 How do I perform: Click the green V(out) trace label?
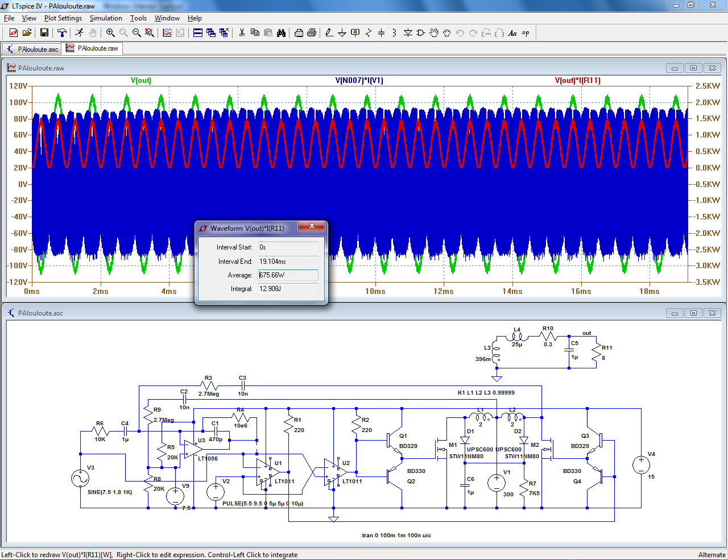(x=140, y=80)
